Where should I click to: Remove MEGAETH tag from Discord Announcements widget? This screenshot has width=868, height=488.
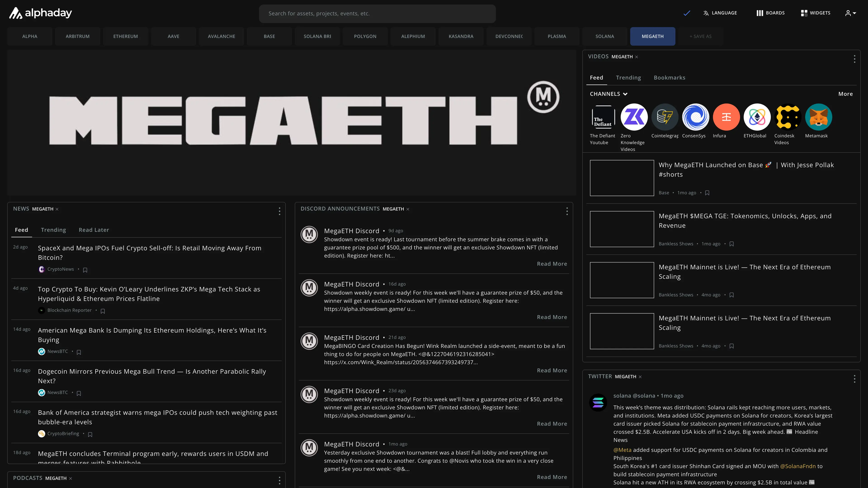point(408,209)
